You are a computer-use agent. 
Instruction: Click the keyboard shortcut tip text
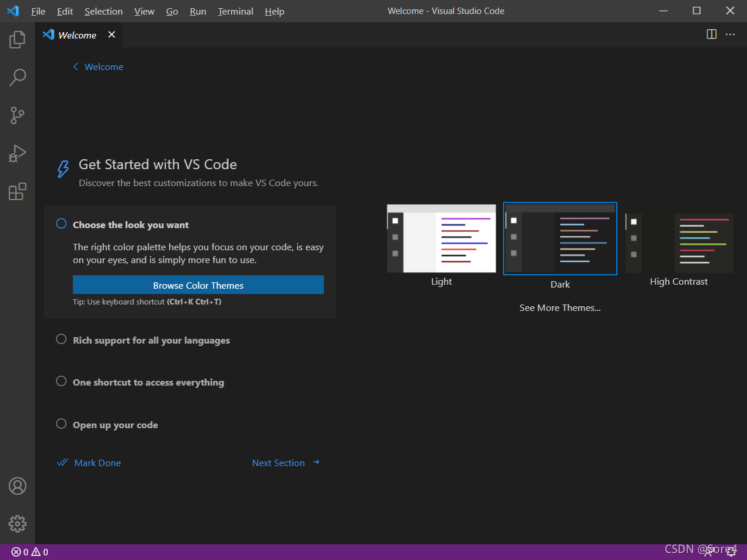[147, 302]
